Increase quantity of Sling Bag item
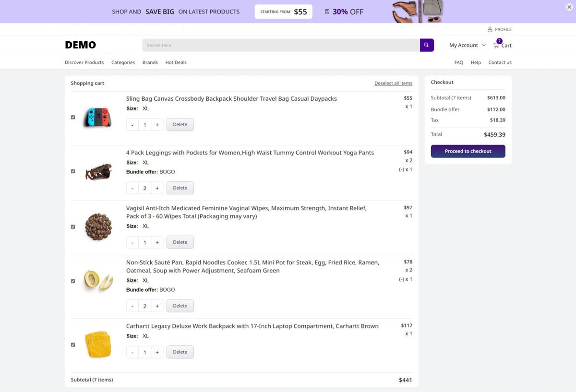 (157, 125)
